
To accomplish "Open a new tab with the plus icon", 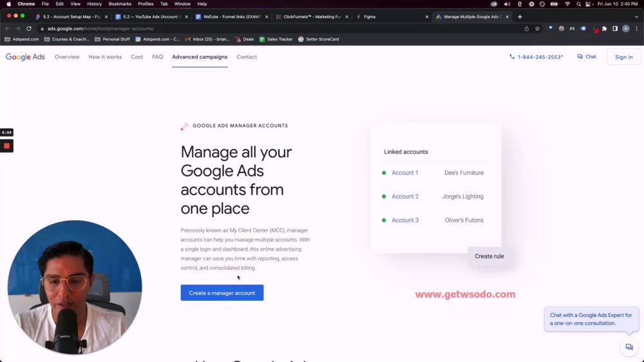I will (x=520, y=17).
